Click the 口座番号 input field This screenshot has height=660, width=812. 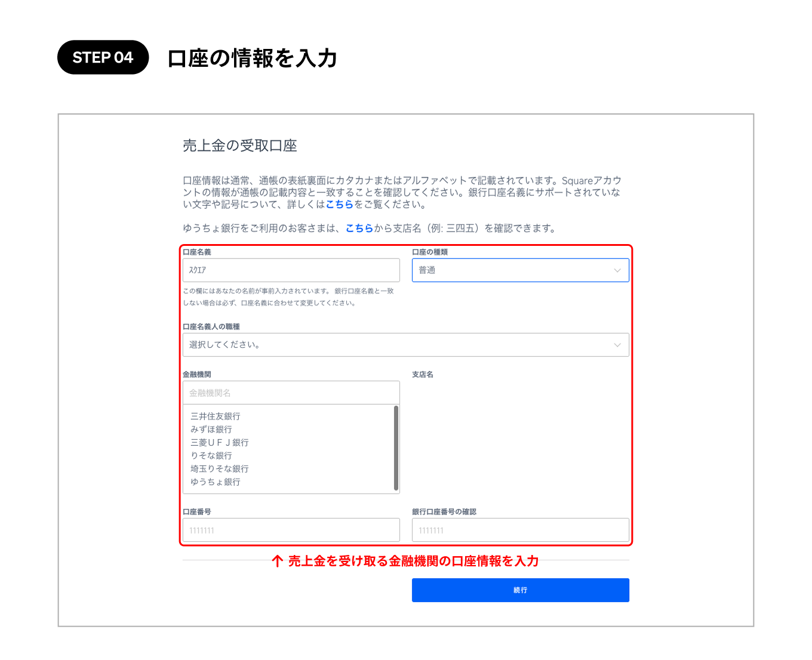291,530
